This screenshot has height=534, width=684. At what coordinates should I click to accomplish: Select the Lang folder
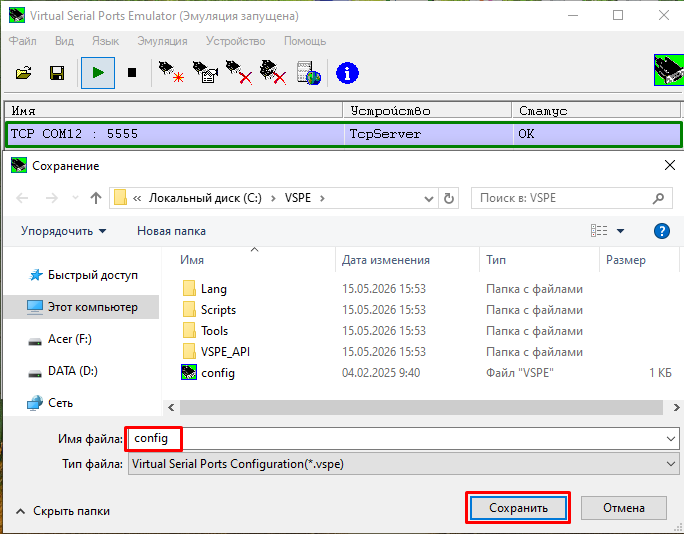pyautogui.click(x=213, y=289)
